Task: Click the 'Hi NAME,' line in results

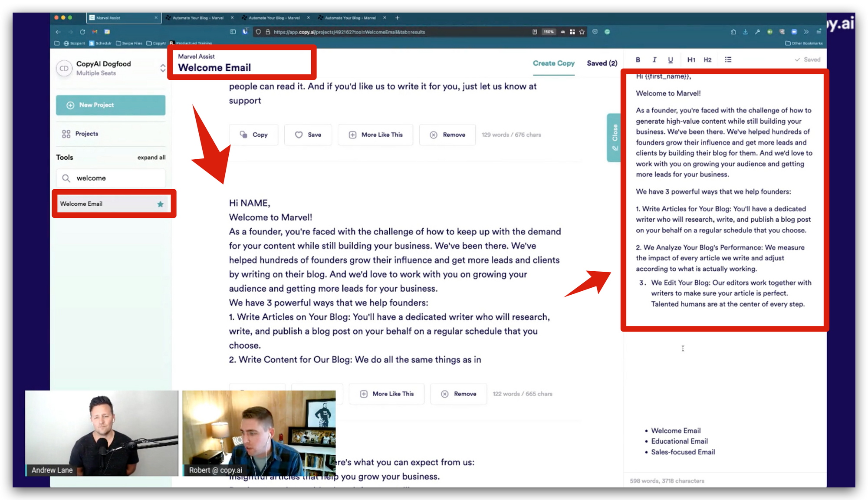Action: [x=250, y=203]
